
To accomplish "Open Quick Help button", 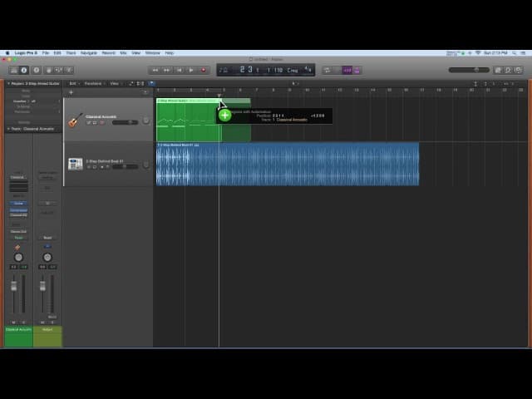I will click(37, 70).
